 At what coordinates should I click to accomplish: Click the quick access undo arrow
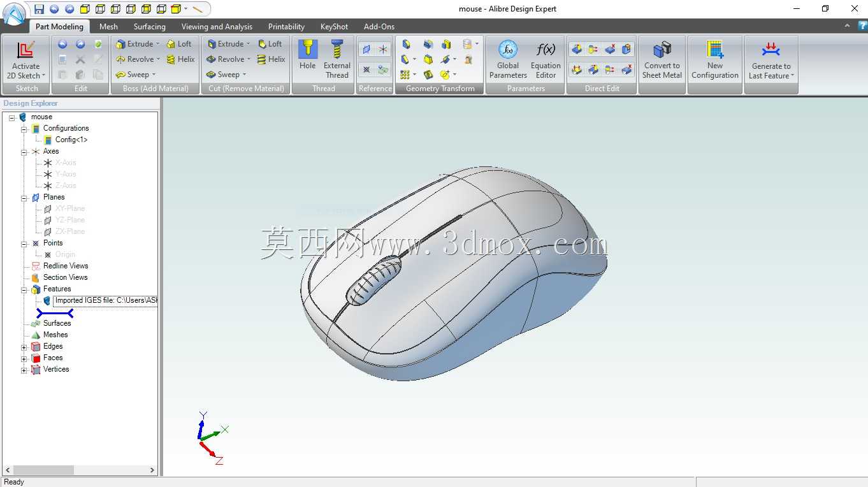pyautogui.click(x=54, y=9)
